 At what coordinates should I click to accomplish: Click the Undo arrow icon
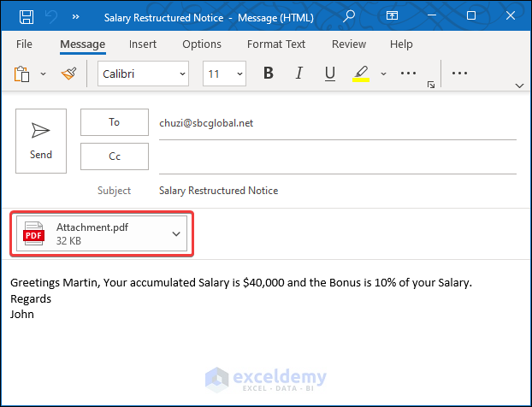tap(51, 16)
